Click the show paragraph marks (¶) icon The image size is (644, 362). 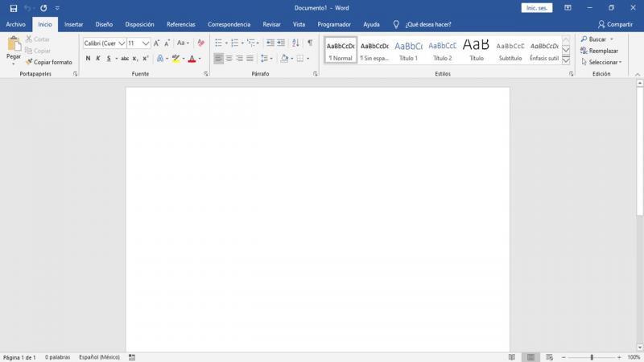[x=309, y=43]
